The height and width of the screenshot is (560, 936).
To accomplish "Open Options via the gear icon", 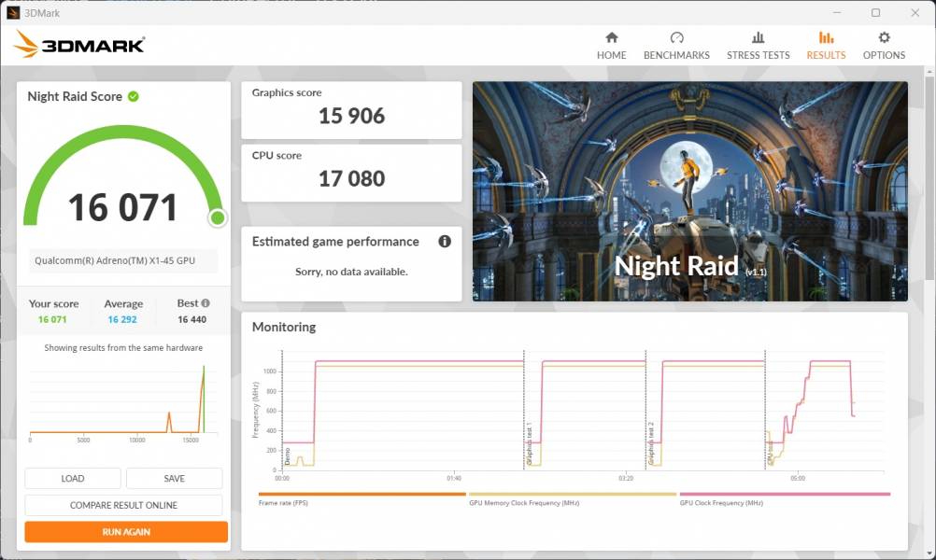I will (884, 37).
